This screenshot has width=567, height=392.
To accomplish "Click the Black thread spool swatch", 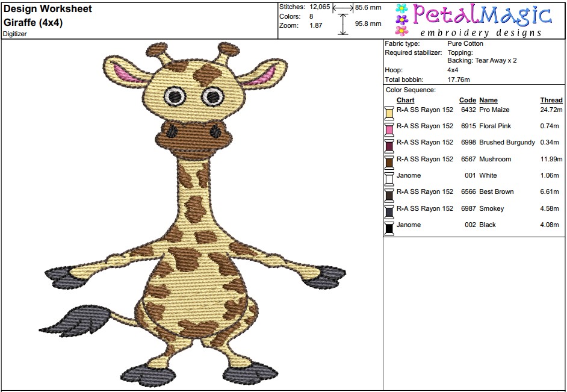I will pos(389,228).
